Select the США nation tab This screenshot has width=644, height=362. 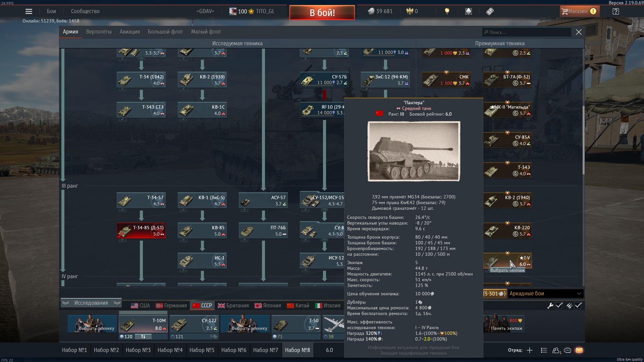click(x=140, y=305)
